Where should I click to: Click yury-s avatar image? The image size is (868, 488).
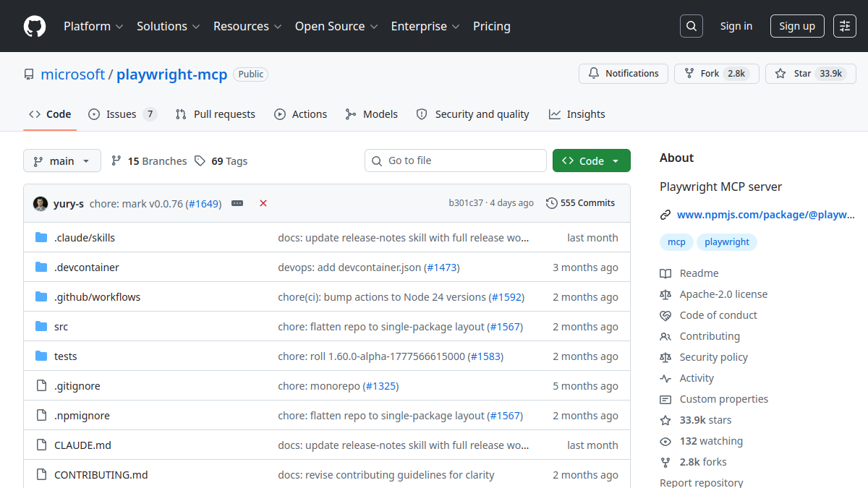click(x=41, y=203)
